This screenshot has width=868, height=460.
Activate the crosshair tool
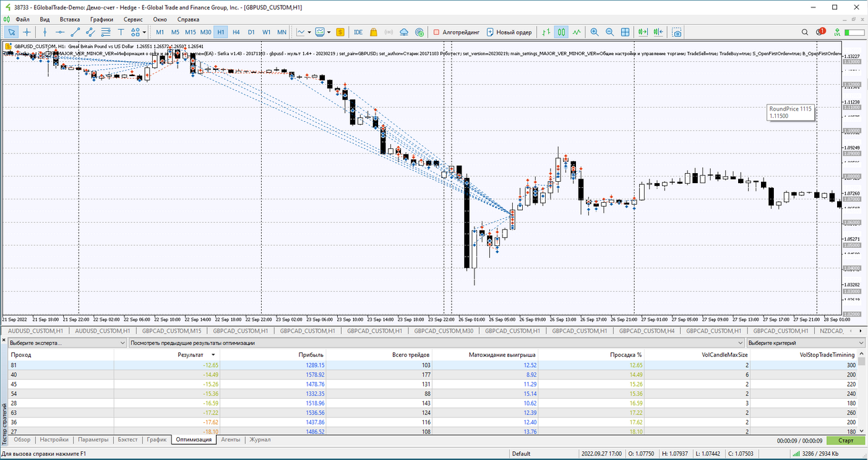(x=27, y=32)
